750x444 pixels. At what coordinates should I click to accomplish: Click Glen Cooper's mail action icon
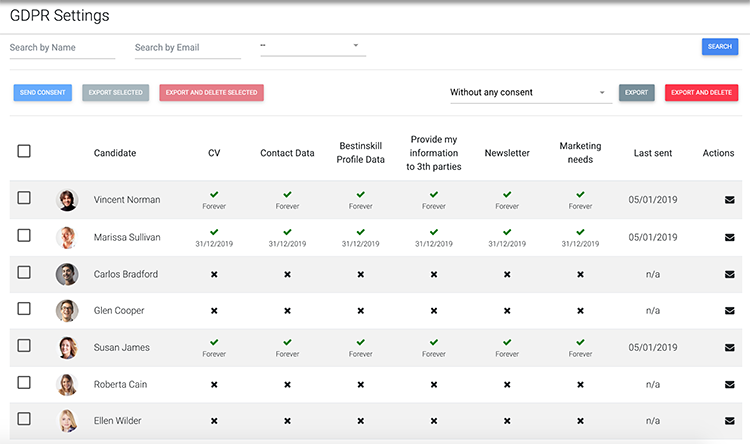coord(729,311)
